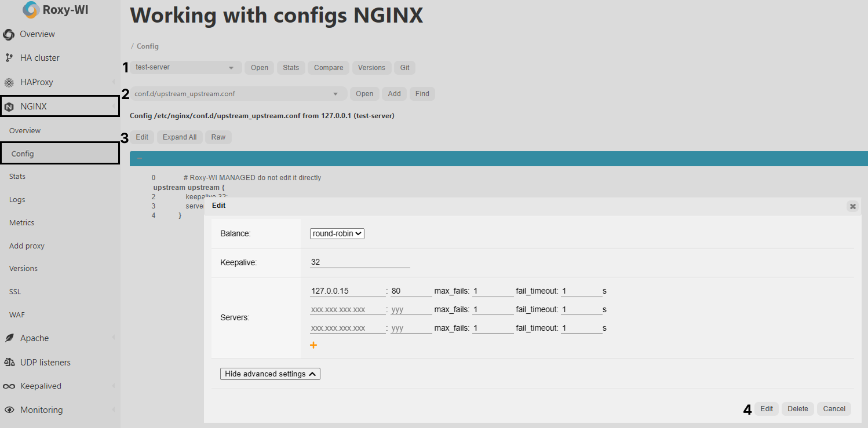Image resolution: width=868 pixels, height=428 pixels.
Task: Expand the Apache menu arrow
Action: pyautogui.click(x=114, y=338)
